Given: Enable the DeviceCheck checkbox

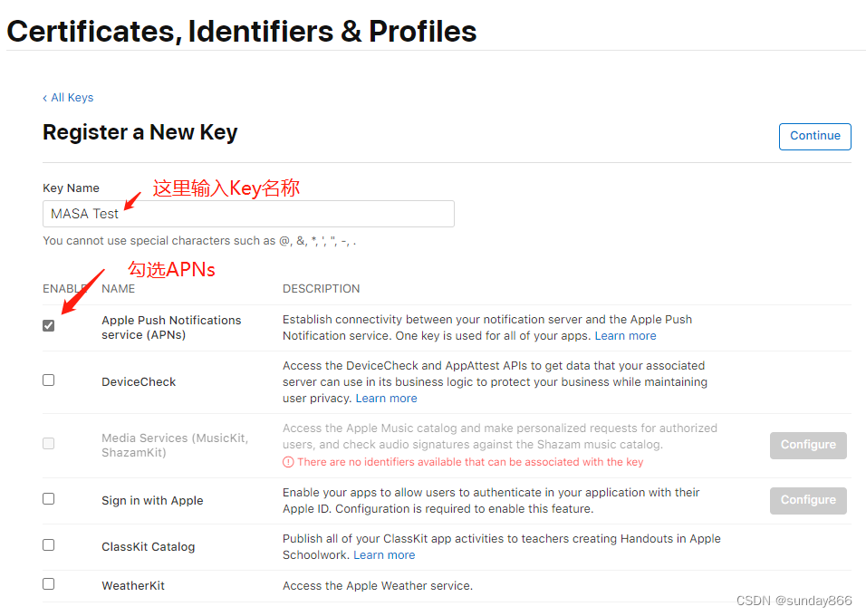Looking at the screenshot, I should click(x=49, y=380).
